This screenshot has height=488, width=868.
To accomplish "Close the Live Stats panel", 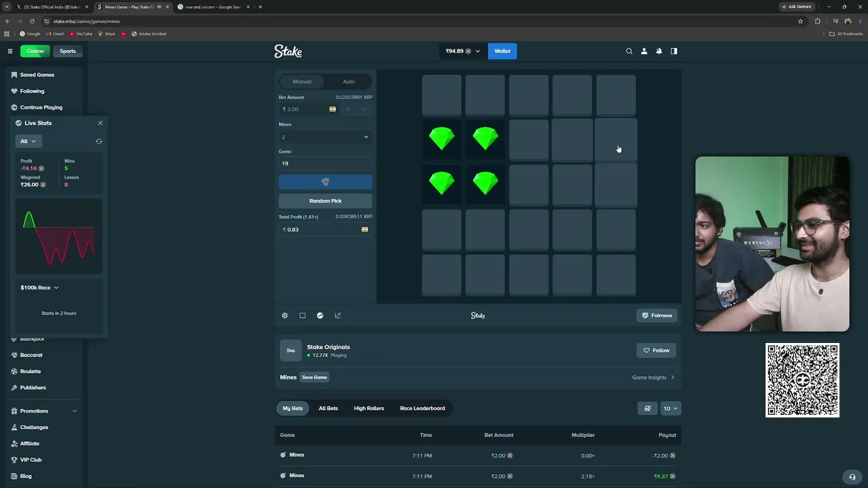I will [x=100, y=123].
